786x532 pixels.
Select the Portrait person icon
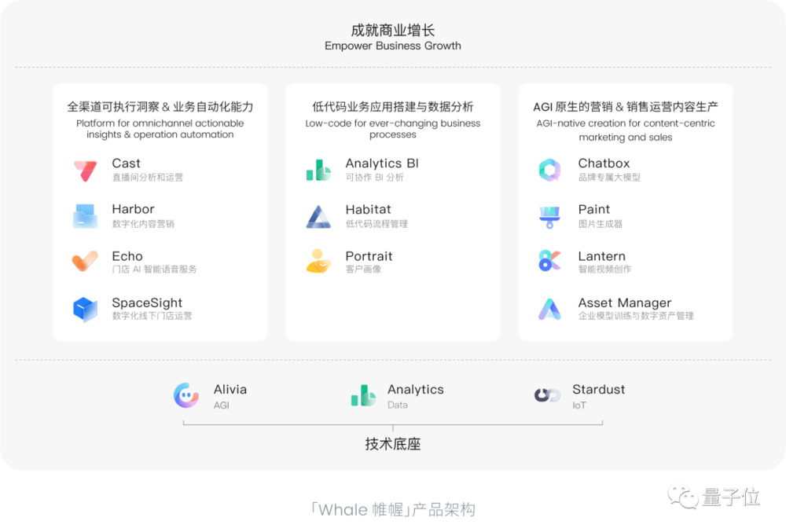tap(318, 261)
